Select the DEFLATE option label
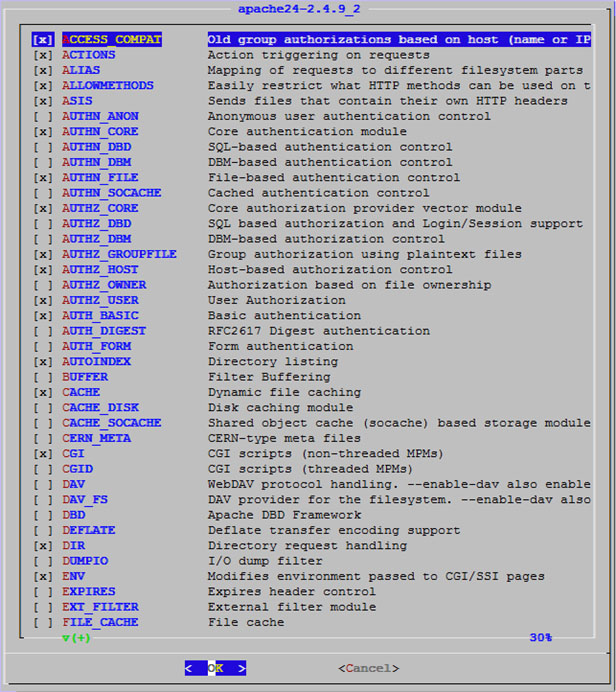This screenshot has width=616, height=692. (x=89, y=530)
